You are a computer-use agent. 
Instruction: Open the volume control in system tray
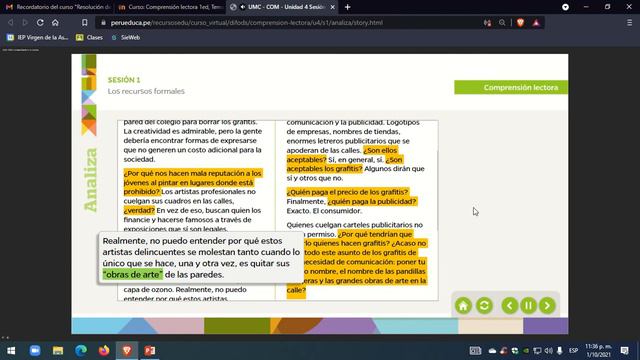click(548, 351)
